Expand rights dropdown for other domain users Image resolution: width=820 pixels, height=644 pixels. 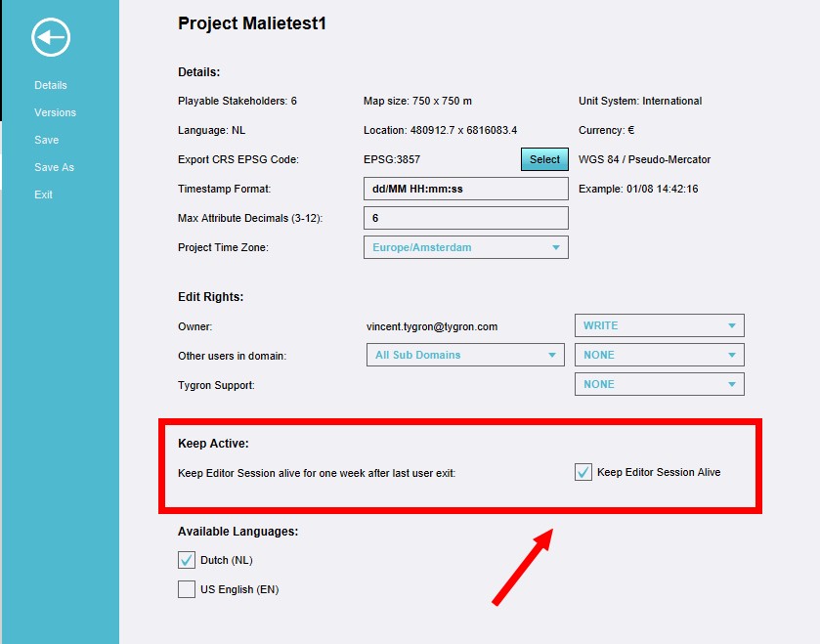[x=659, y=355]
